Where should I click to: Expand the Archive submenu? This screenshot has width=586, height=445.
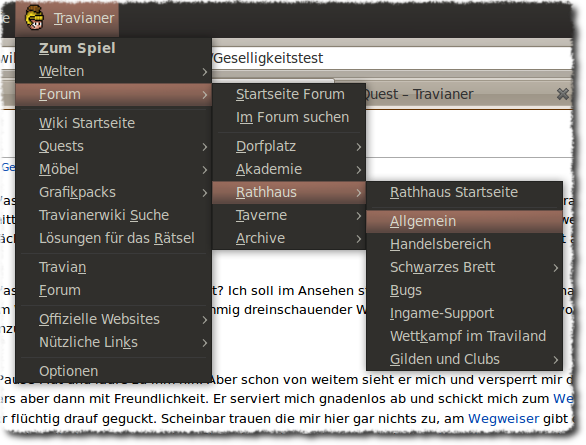pos(289,238)
